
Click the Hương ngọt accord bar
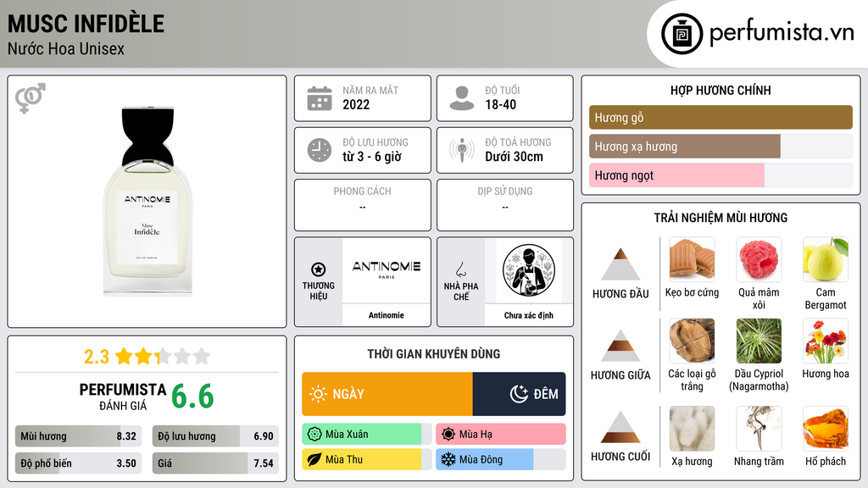pos(721,175)
